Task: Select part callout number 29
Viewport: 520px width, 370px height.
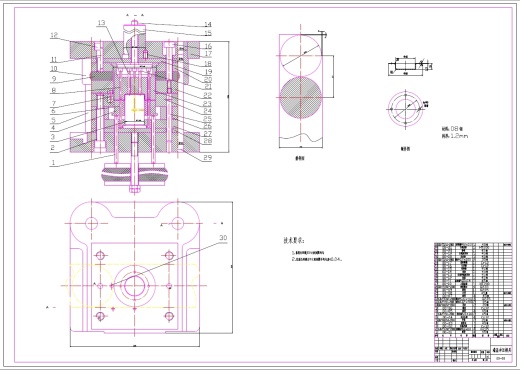Action: click(208, 157)
